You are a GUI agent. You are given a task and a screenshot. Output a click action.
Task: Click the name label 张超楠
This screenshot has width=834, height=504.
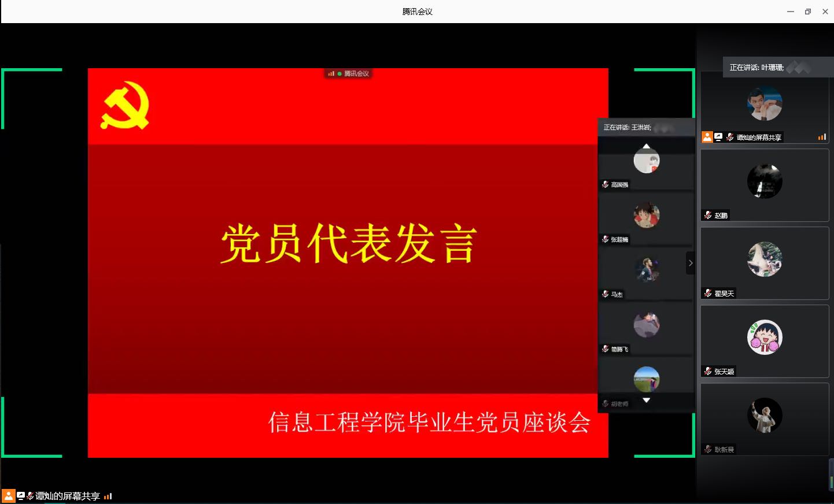coord(619,239)
